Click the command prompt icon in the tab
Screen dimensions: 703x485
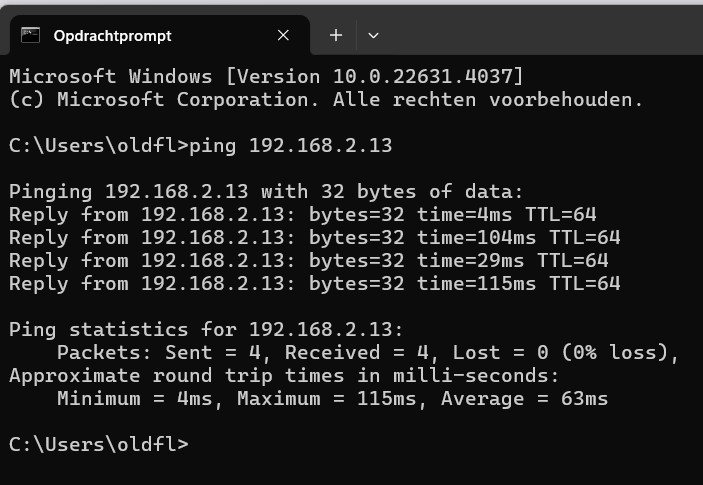coord(30,35)
